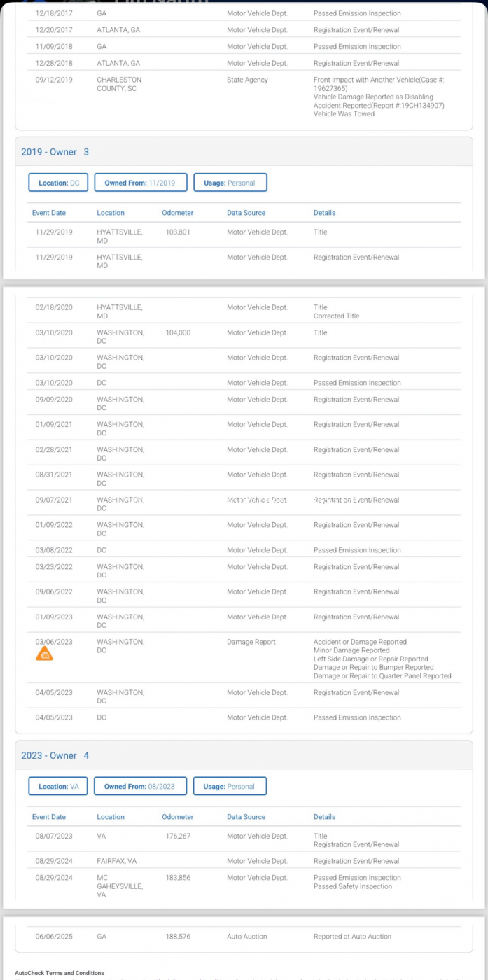Click the 06/06/2025 Auto Auction row

[x=244, y=937]
